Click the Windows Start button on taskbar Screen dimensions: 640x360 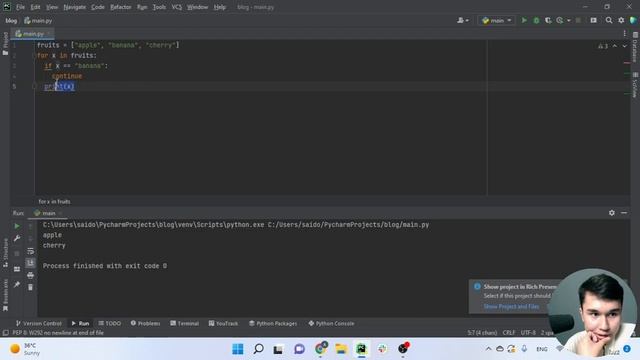pyautogui.click(x=238, y=349)
